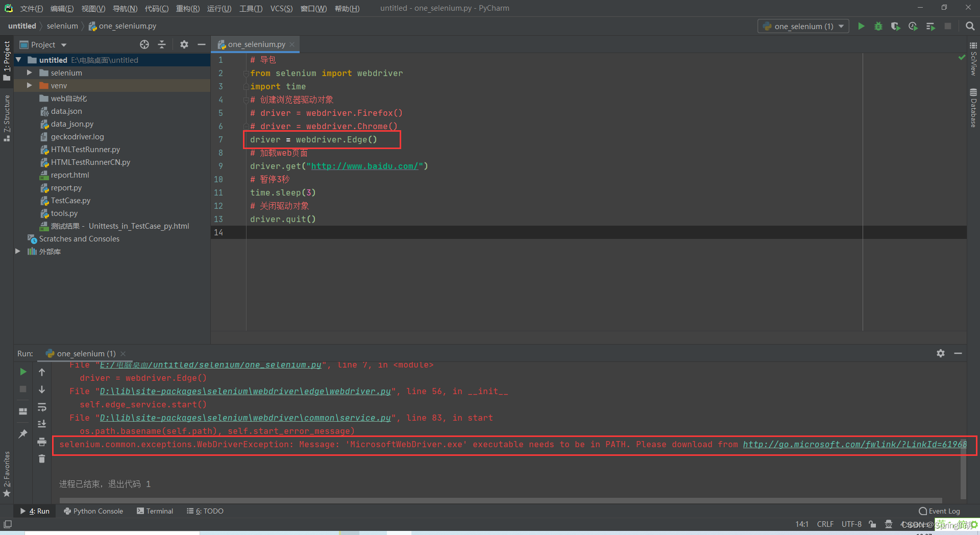Expand the 外部库 node in the project tree
This screenshot has height=535, width=980.
coord(18,251)
